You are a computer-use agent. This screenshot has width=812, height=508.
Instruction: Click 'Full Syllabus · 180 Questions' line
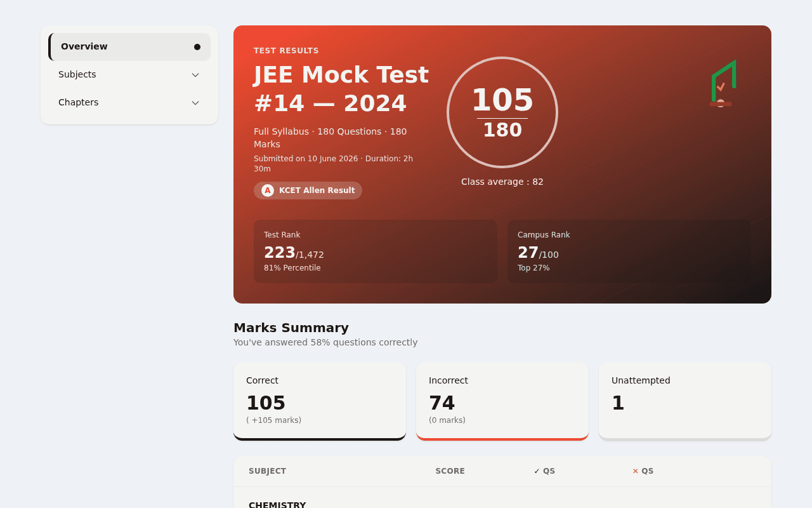click(331, 138)
